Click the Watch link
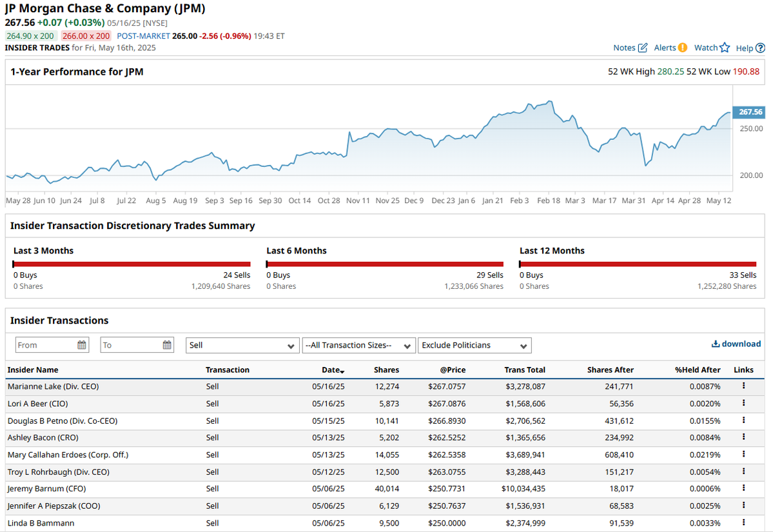Viewport: 773px width, 532px height. [706, 48]
